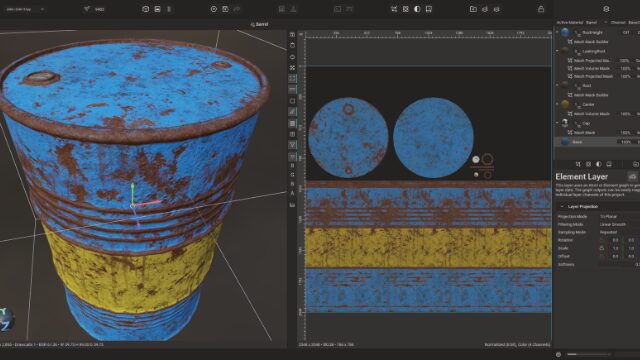The height and width of the screenshot is (360, 640).
Task: Select the yellow Center layer thumbnail
Action: (x=565, y=104)
